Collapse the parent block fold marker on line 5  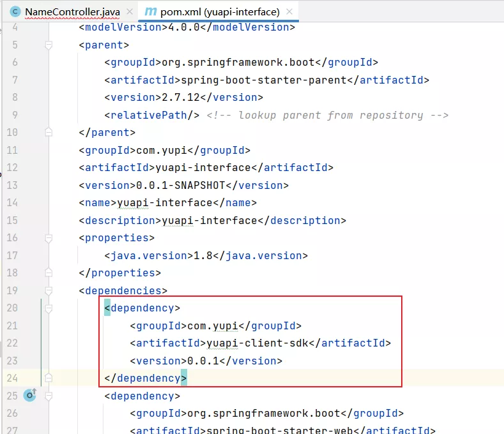(x=49, y=45)
